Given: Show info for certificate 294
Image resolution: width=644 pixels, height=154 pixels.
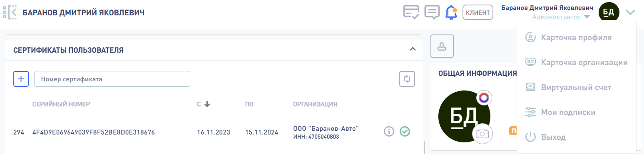Looking at the screenshot, I should [x=389, y=132].
